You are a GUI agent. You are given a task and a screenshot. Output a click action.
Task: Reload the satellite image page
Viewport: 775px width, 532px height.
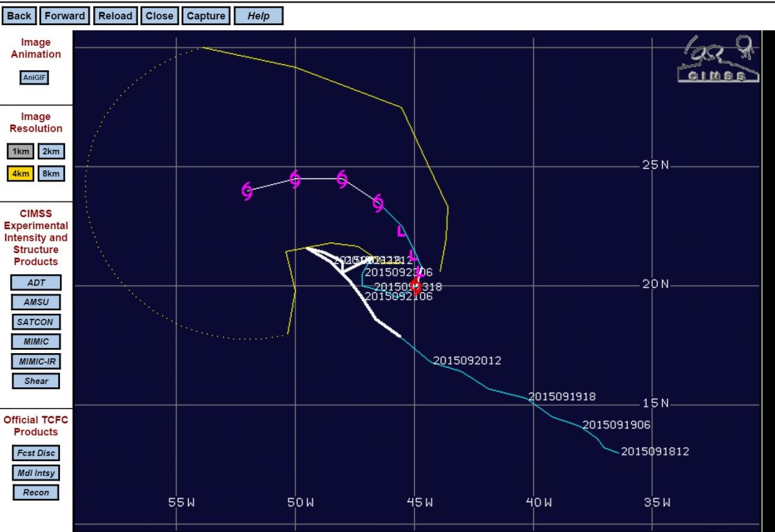[x=115, y=16]
